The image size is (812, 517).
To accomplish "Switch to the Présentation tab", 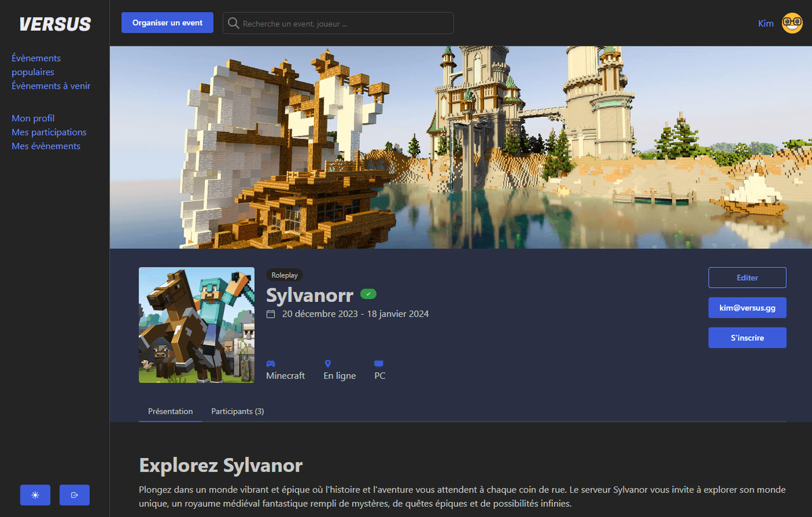I will click(x=171, y=411).
